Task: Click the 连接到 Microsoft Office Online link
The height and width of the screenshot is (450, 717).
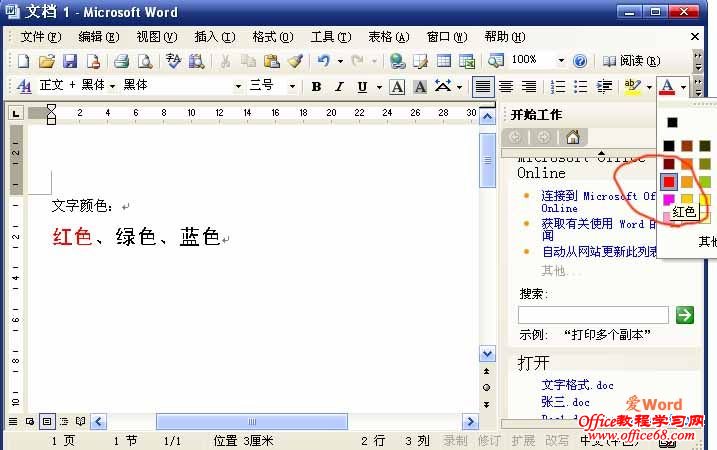Action: click(599, 202)
